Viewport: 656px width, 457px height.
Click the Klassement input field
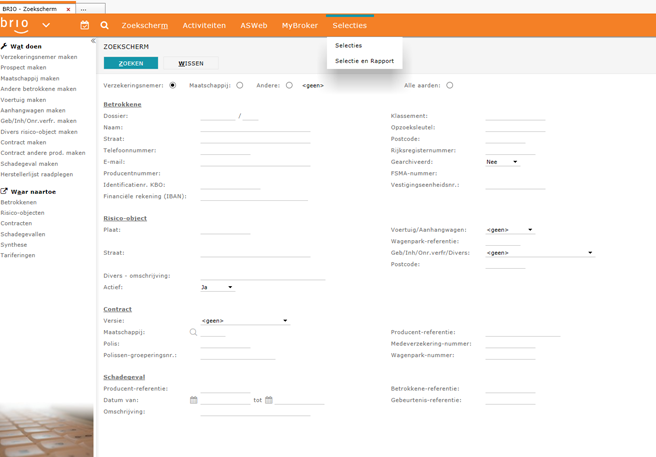515,116
